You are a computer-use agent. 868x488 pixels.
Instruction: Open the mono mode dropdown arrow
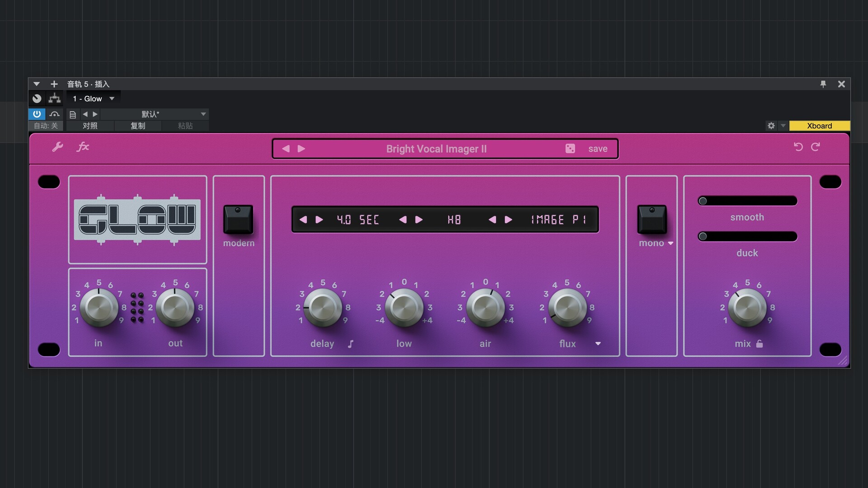click(x=670, y=243)
